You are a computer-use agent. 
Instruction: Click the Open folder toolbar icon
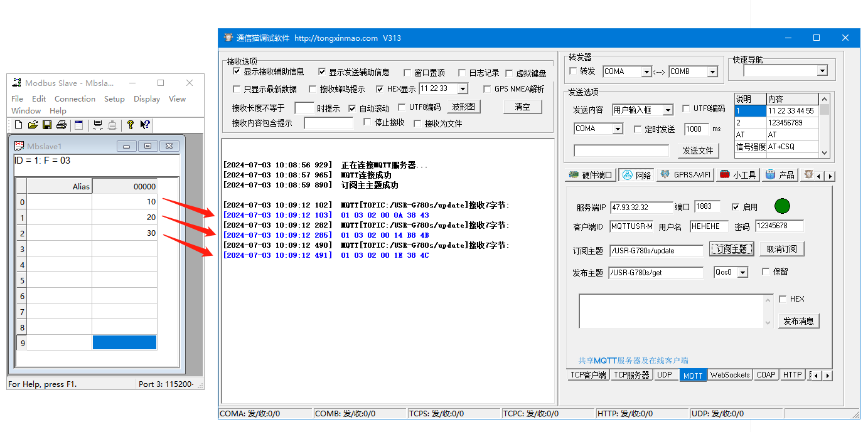pyautogui.click(x=33, y=125)
